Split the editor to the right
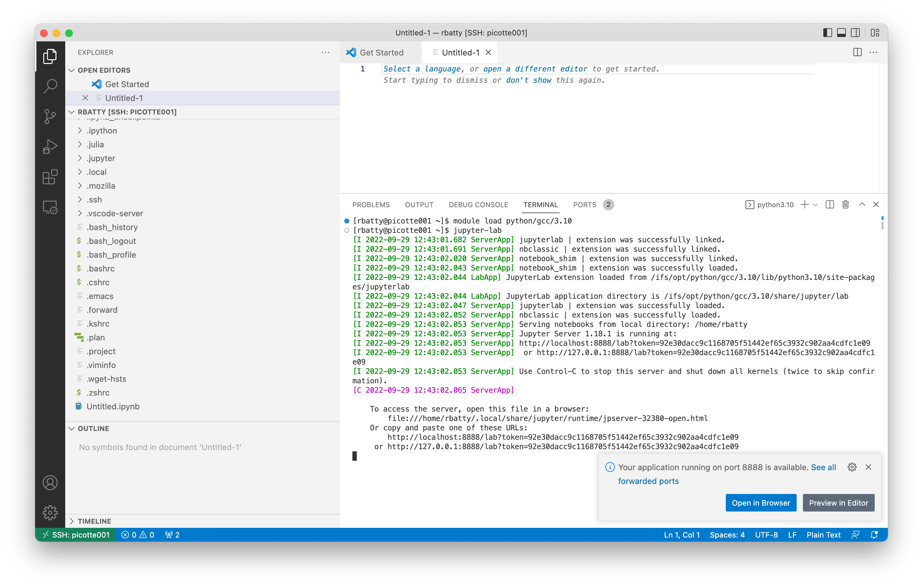This screenshot has height=588, width=923. pos(857,53)
